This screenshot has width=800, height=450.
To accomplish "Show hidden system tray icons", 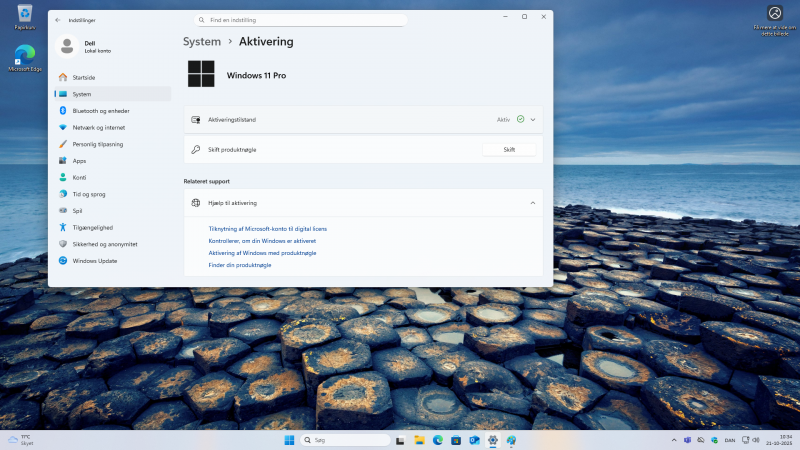I will 673,440.
